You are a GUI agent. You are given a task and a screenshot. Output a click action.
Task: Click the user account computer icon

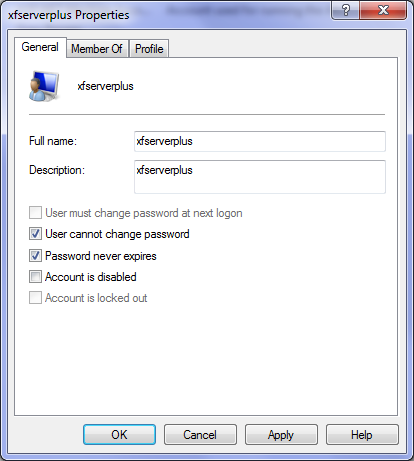(x=44, y=86)
